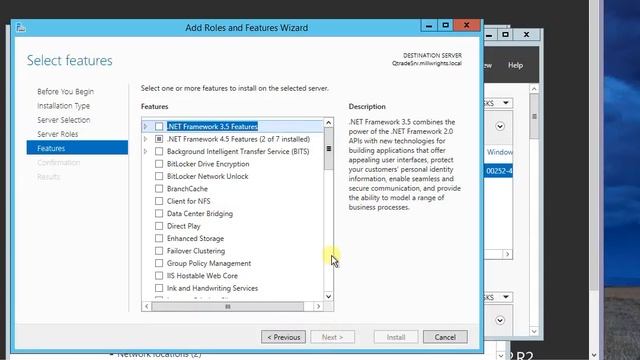Check Failover Clustering feature

[159, 251]
